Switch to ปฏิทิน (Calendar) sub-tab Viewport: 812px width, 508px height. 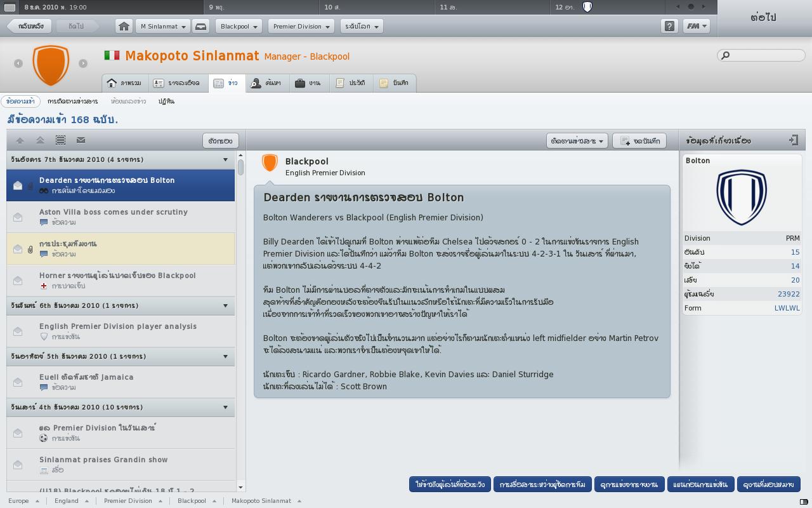pyautogui.click(x=166, y=101)
